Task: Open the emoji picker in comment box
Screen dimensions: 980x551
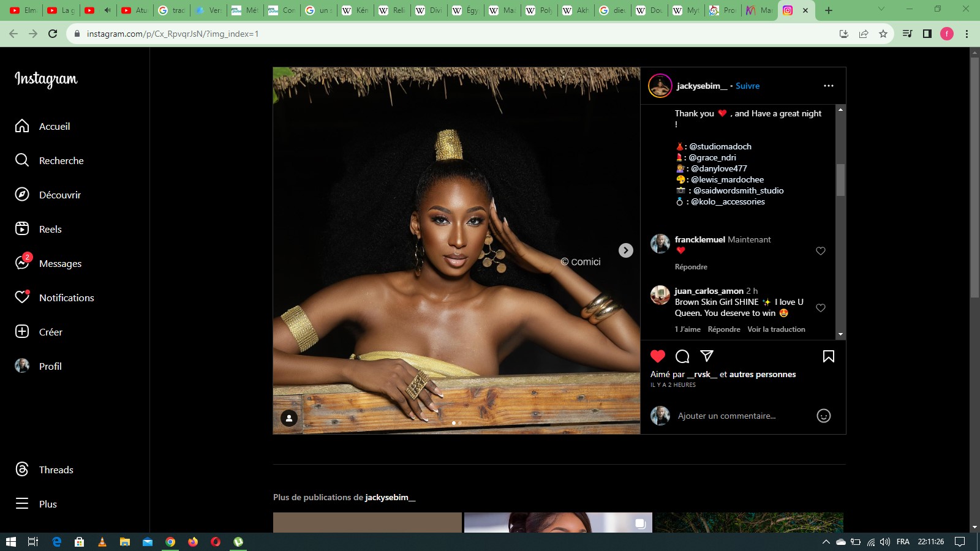Action: click(823, 416)
